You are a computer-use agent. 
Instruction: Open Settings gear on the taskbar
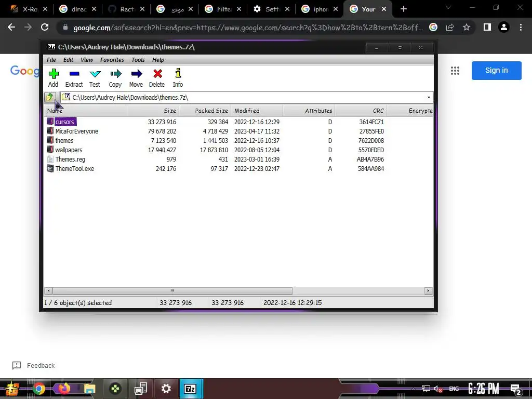click(166, 389)
